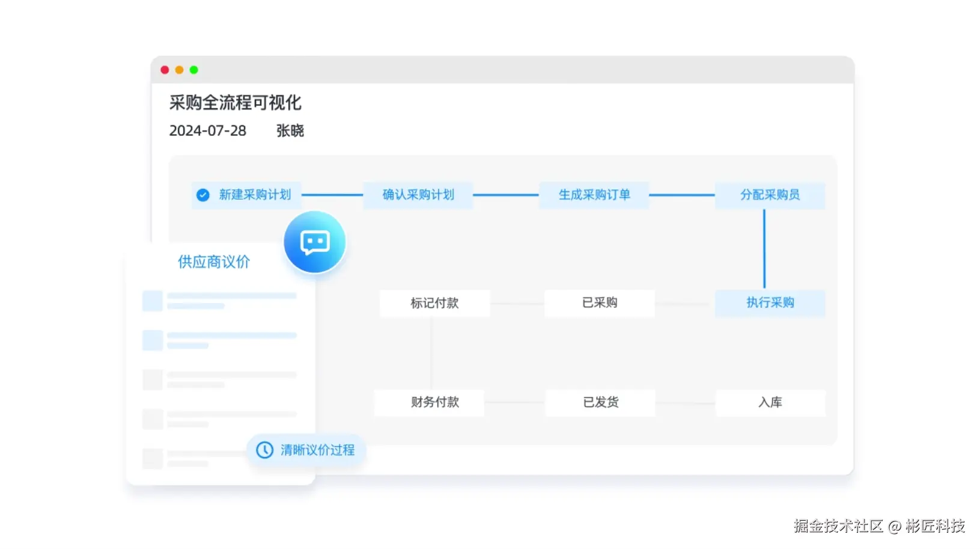Viewport: 980px width, 549px height.
Task: Select the 分配采购员 step icon
Action: (770, 195)
